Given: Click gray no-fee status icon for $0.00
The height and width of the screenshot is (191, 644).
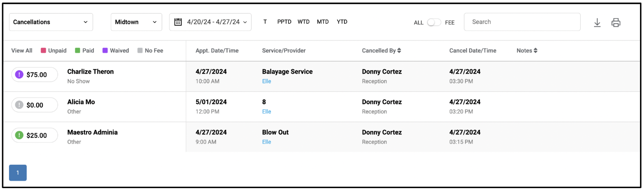Looking at the screenshot, I should (19, 105).
